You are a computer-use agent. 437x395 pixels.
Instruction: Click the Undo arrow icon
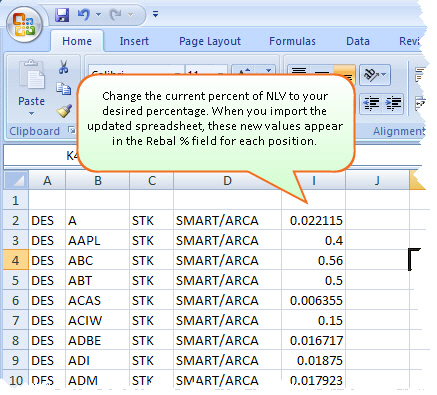[x=84, y=15]
